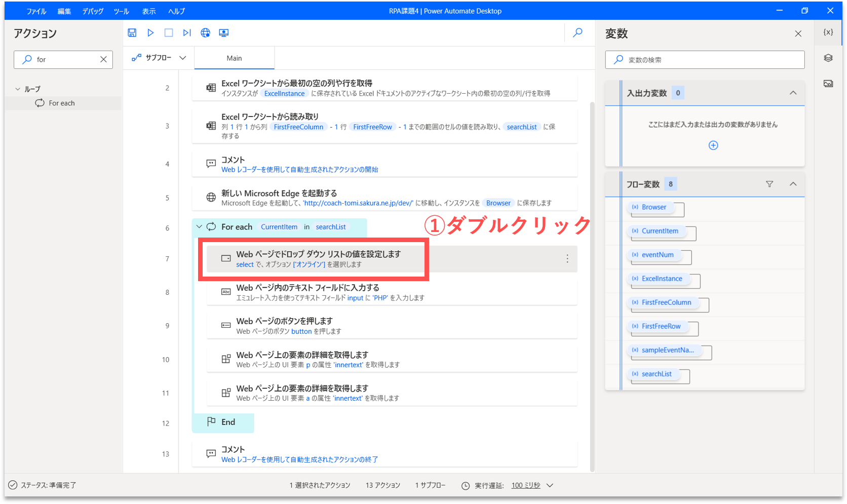Open the Web recorder globe icon
Screen dimensions: 847x504
(205, 33)
